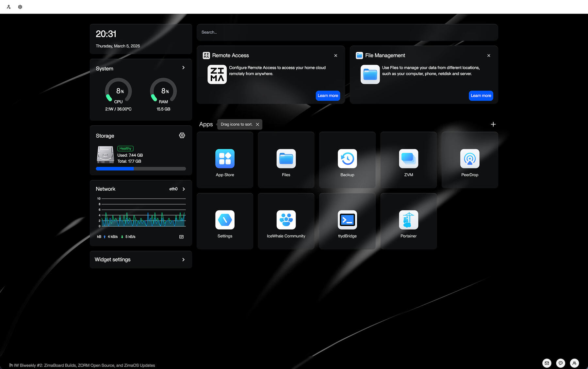The width and height of the screenshot is (588, 369).
Task: Open the Storage settings gear
Action: (182, 135)
